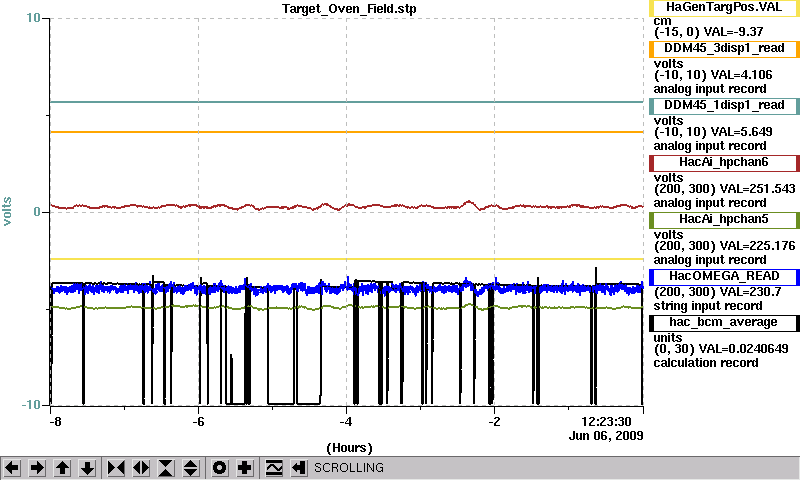Click the VAL=225.176 reading
Screen dimensions: 800x480
click(x=757, y=246)
